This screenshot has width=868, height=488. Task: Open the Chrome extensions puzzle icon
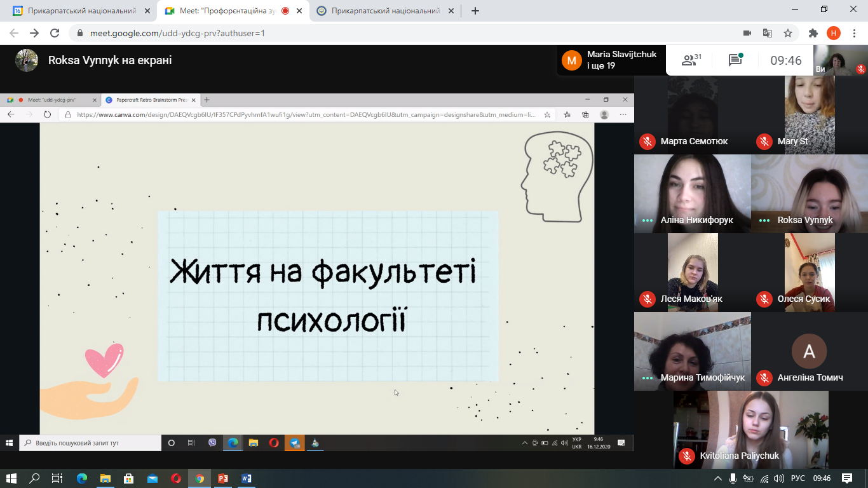coord(813,33)
